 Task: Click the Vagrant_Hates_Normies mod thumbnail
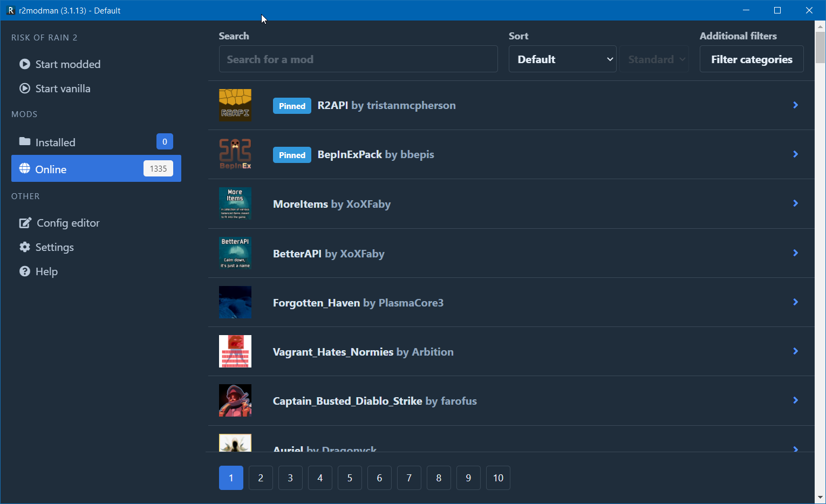coord(235,351)
